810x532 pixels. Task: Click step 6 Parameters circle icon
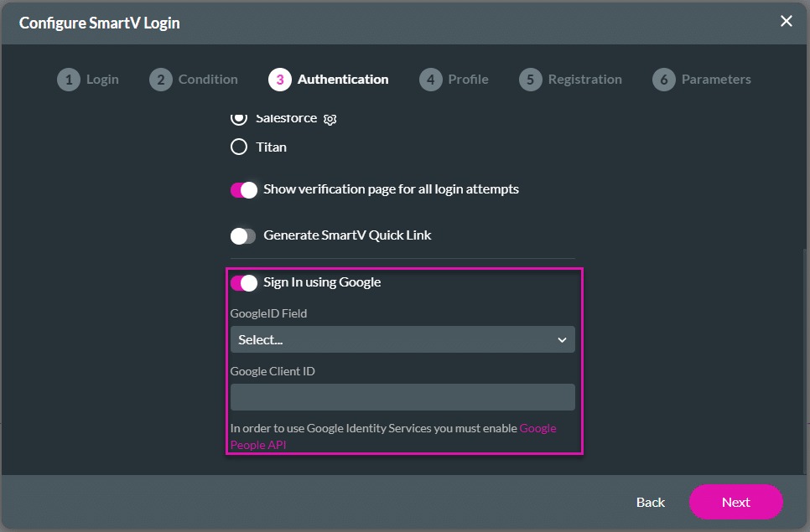click(663, 79)
